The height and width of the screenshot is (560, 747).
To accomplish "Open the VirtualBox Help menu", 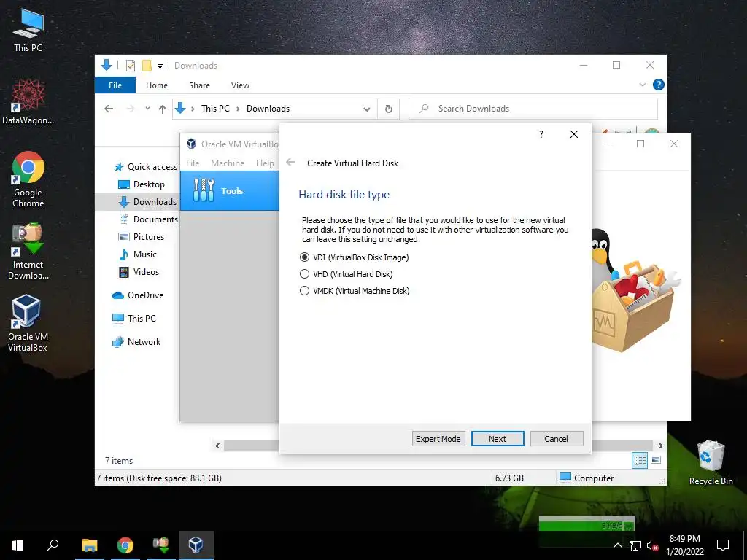I will [265, 163].
